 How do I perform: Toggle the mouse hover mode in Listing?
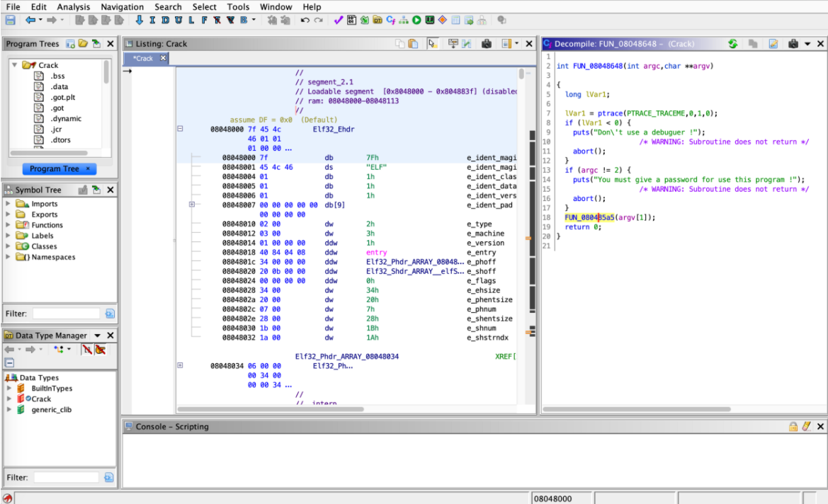[x=432, y=44]
